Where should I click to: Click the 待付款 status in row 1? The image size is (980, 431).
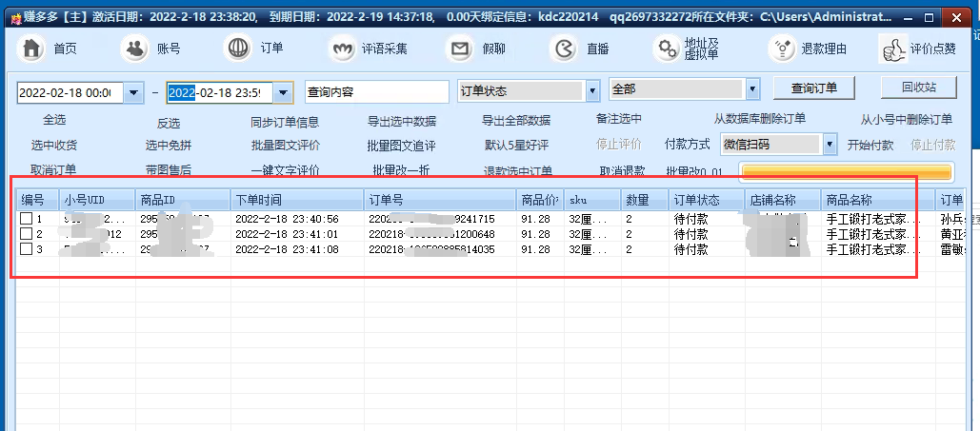tap(690, 219)
